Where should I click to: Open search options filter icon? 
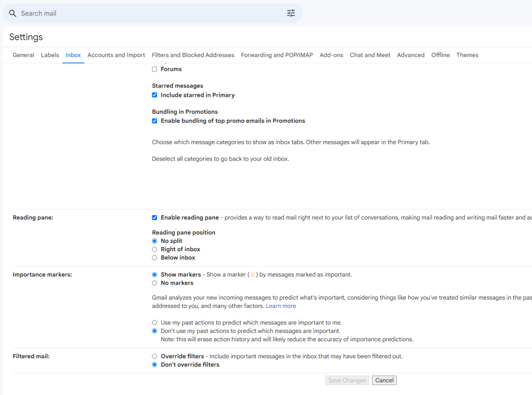(x=291, y=13)
